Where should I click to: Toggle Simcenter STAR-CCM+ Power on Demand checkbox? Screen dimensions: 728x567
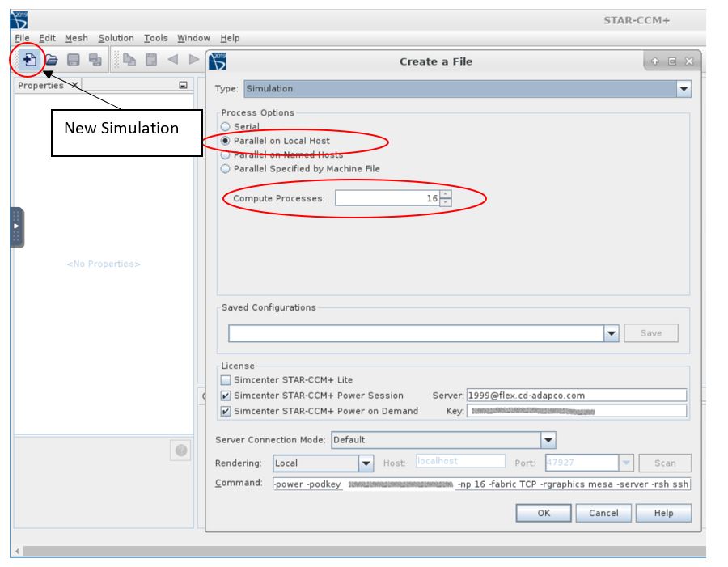coord(226,411)
